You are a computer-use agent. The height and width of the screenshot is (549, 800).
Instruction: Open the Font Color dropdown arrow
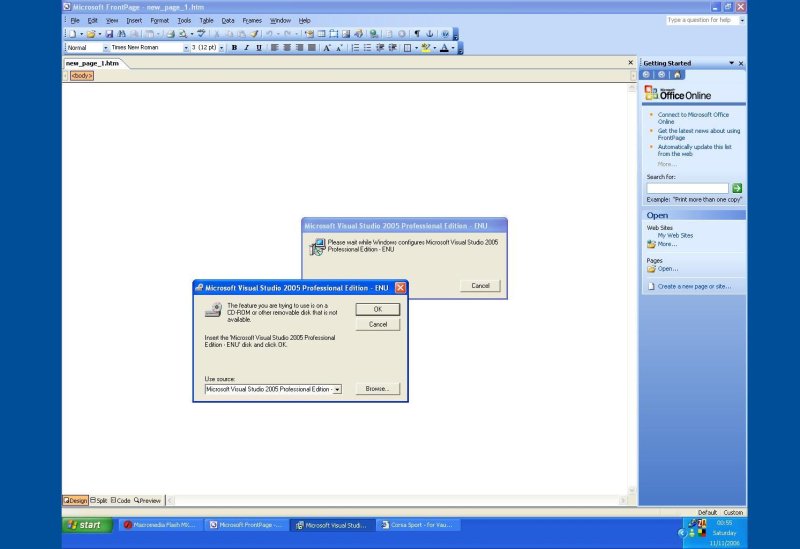453,47
